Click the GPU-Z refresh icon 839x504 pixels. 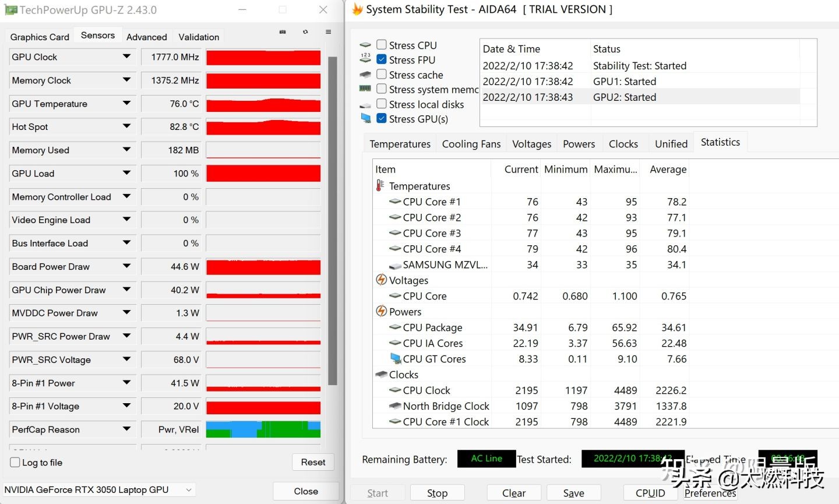click(305, 32)
